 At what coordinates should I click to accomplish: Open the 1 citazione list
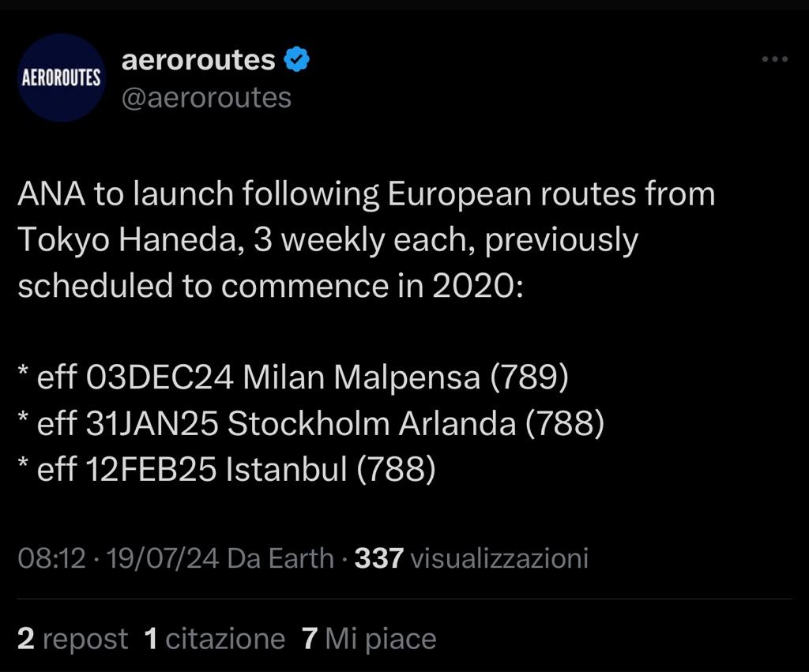click(215, 639)
